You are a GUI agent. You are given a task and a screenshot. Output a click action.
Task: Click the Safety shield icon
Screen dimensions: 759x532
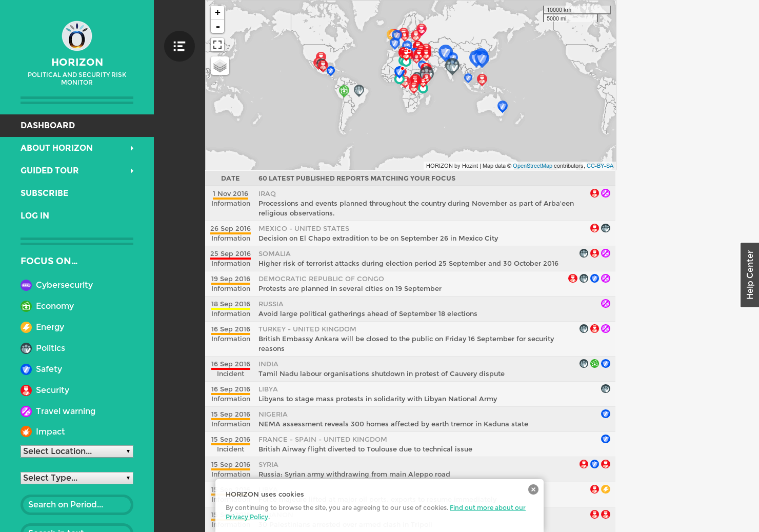click(x=26, y=369)
